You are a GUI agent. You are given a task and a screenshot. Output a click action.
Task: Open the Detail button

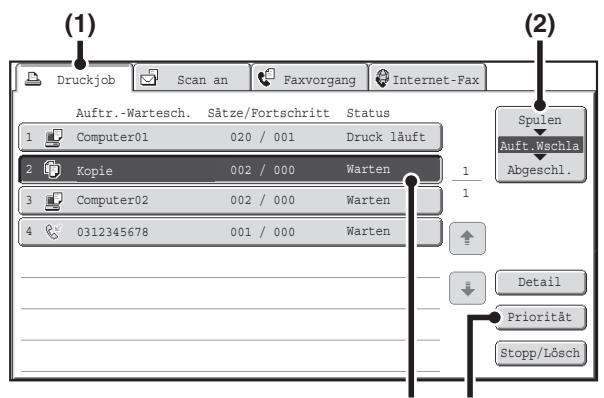coord(540,282)
